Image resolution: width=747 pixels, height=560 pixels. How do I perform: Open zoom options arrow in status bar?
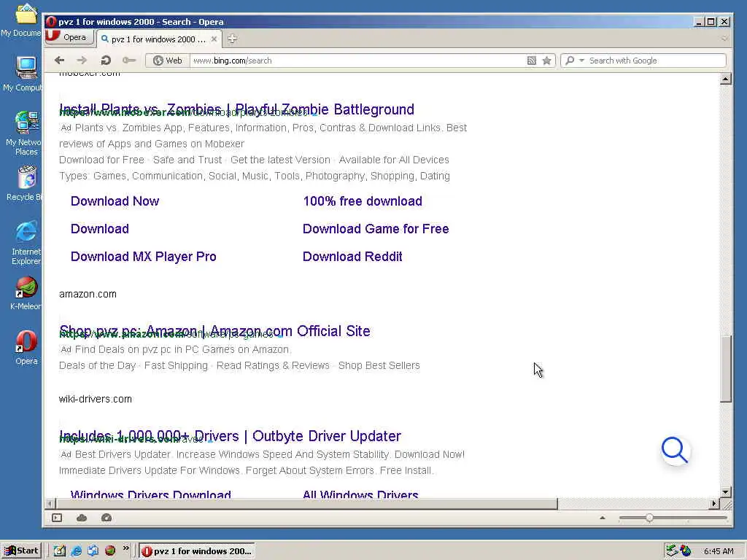click(x=603, y=518)
